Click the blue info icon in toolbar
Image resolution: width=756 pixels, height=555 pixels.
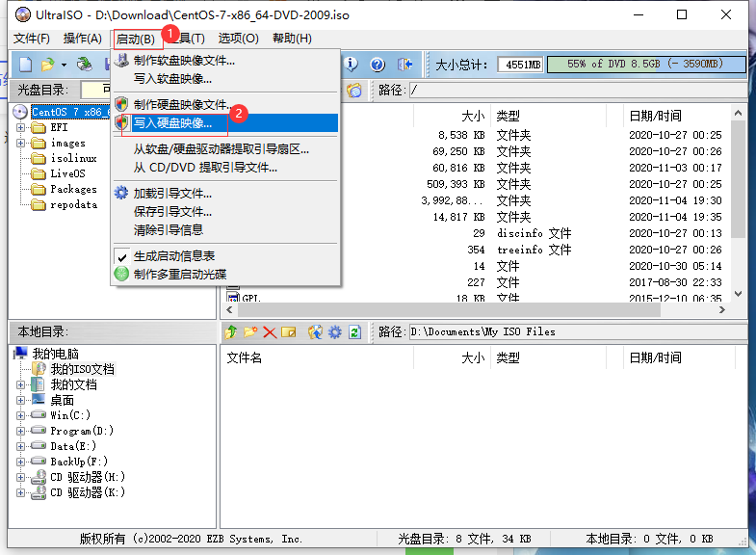click(352, 65)
